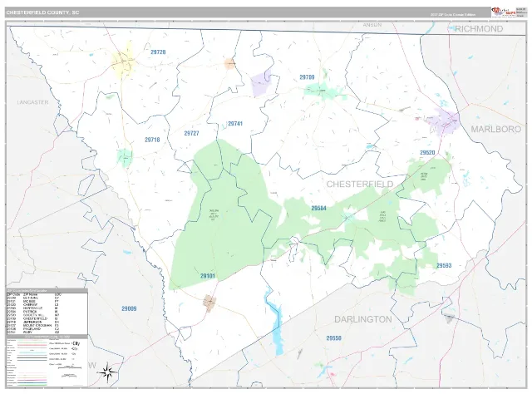Click the 'CHESTERFIELD COUNTY, SC' title text
Image resolution: width=532 pixels, height=399 pixels.
pyautogui.click(x=42, y=12)
